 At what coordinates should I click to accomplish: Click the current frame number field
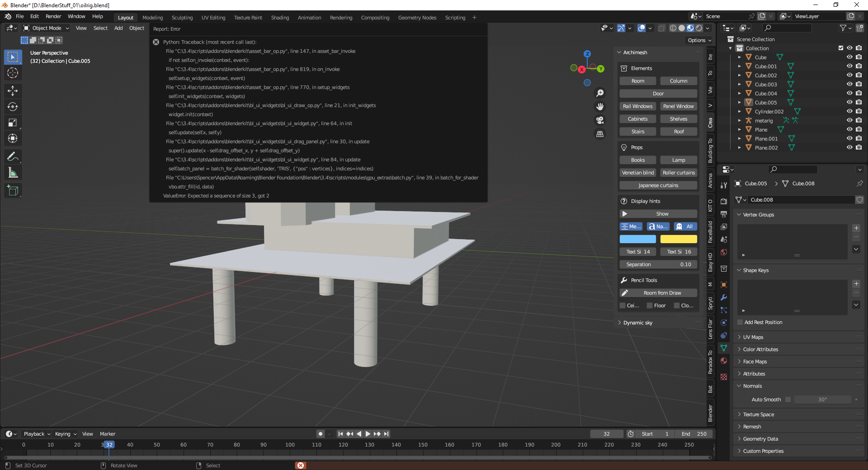(x=607, y=433)
